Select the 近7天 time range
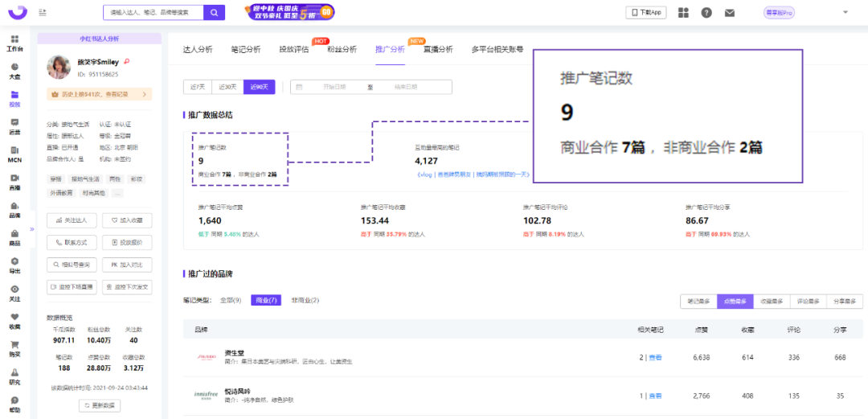 coord(198,87)
